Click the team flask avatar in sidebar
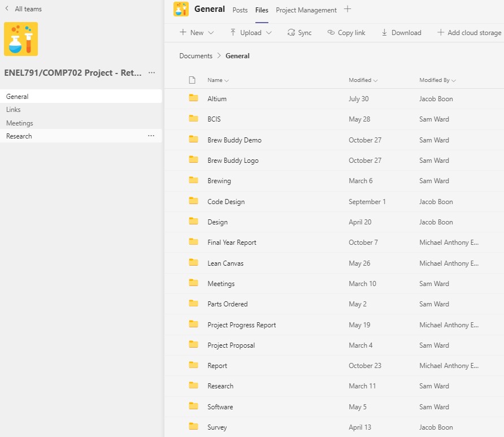The image size is (504, 437). [21, 39]
